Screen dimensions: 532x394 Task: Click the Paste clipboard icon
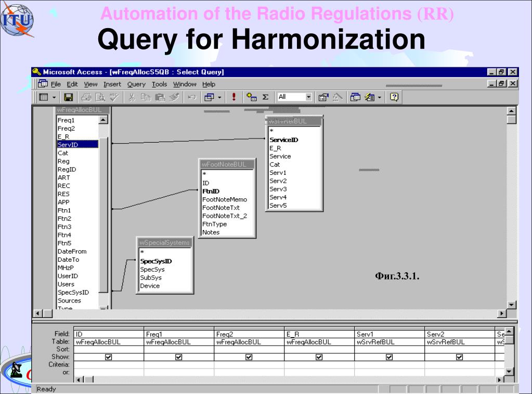pos(160,97)
